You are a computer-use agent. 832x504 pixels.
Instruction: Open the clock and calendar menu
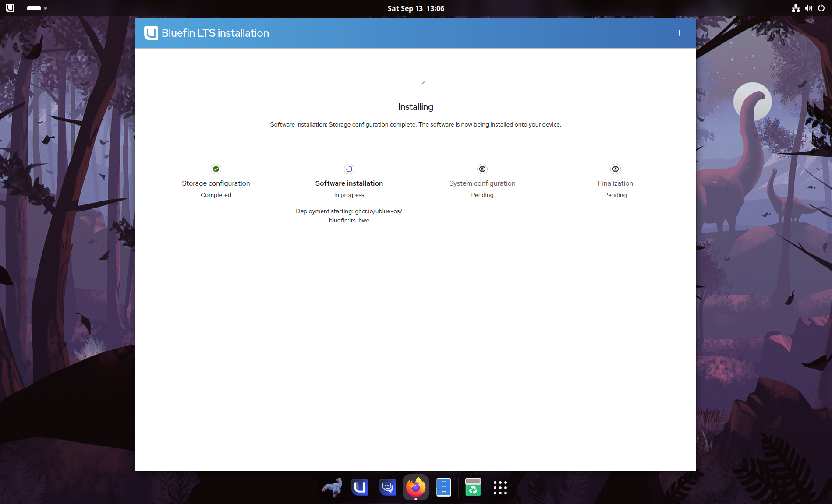(416, 8)
